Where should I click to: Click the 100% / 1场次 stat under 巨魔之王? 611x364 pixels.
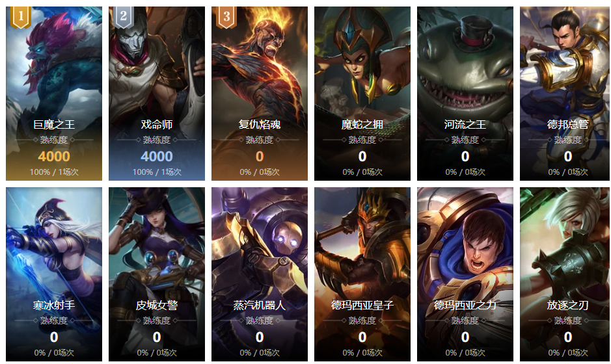click(54, 172)
